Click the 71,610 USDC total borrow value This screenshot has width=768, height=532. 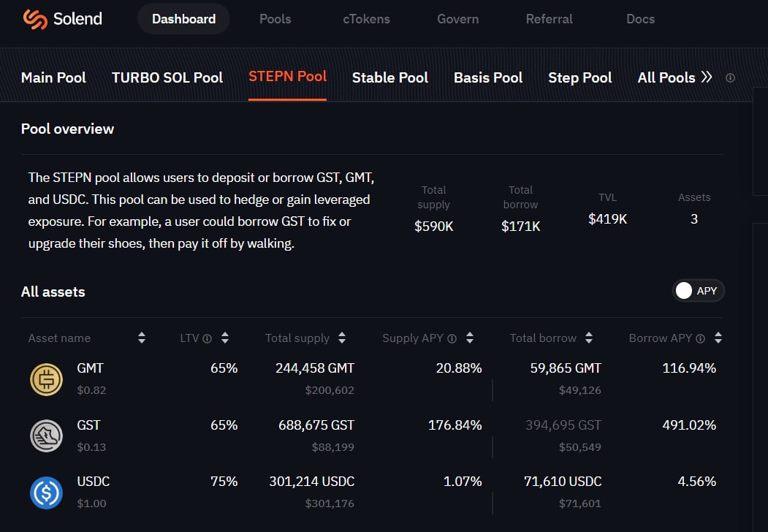point(563,482)
